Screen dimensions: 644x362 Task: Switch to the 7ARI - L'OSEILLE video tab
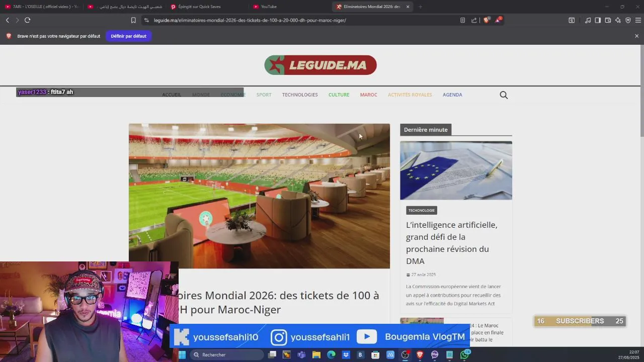click(x=42, y=7)
